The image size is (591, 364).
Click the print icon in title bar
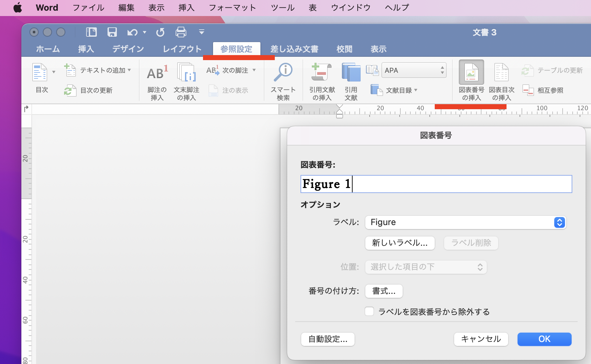(181, 32)
